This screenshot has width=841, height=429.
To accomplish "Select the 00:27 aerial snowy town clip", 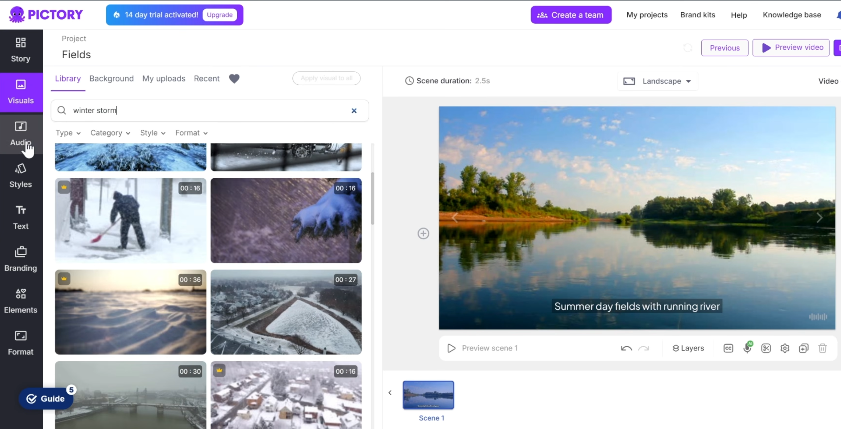I will point(286,312).
